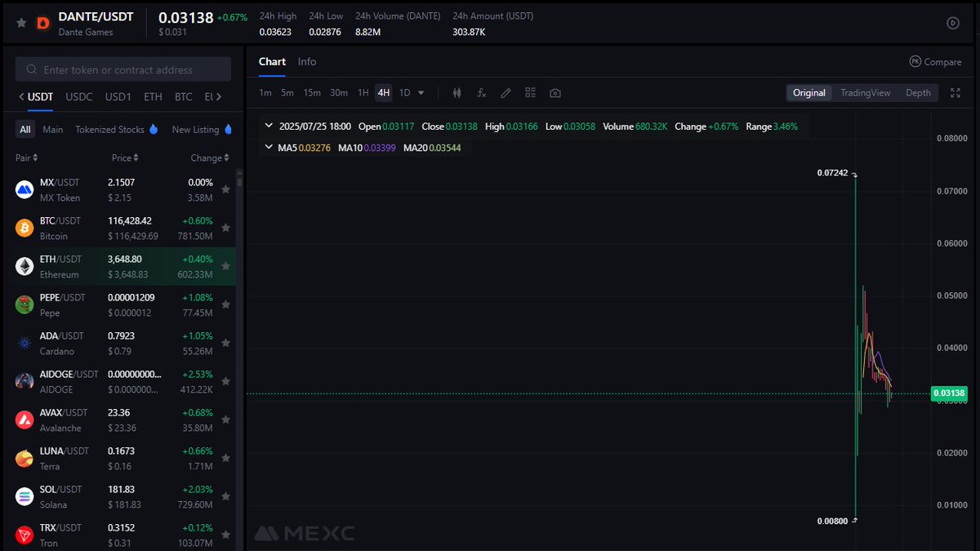Select the BTC quote tab
The width and height of the screenshot is (980, 551).
click(x=184, y=97)
